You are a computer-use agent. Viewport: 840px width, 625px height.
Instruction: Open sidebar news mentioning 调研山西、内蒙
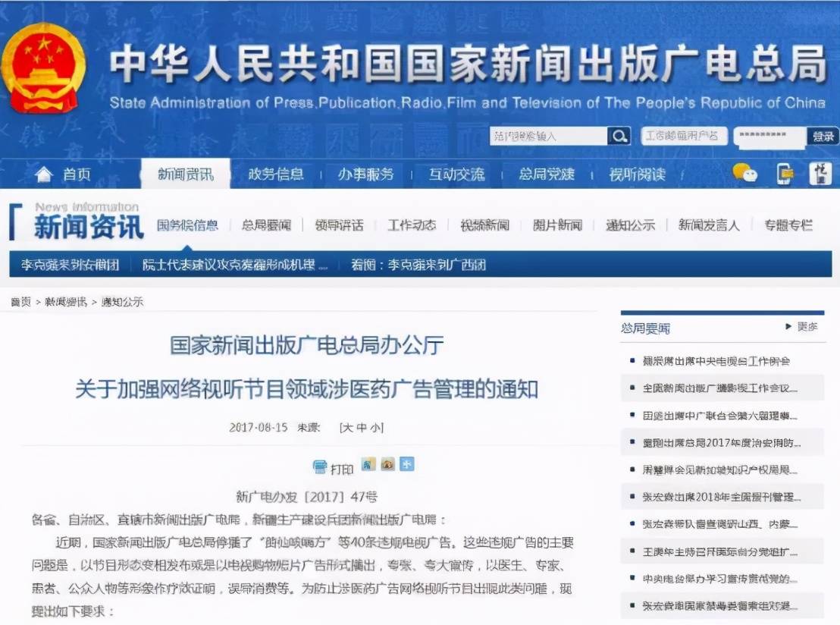pos(720,524)
